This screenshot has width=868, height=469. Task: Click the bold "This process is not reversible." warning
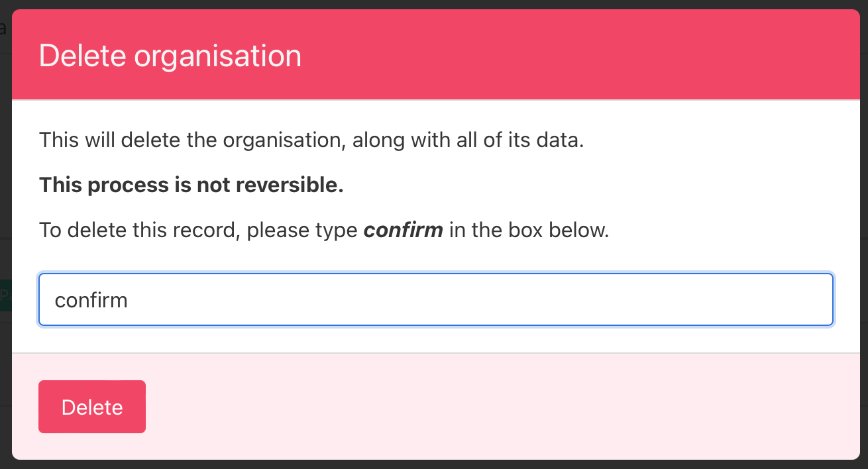[x=191, y=185]
